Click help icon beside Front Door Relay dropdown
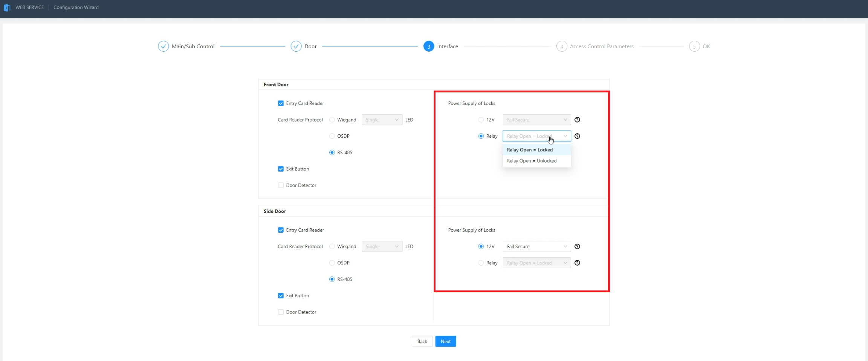 (577, 136)
